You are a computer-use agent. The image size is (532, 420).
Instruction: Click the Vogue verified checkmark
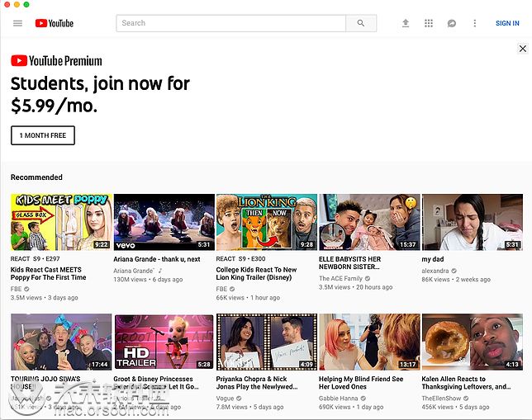click(239, 398)
